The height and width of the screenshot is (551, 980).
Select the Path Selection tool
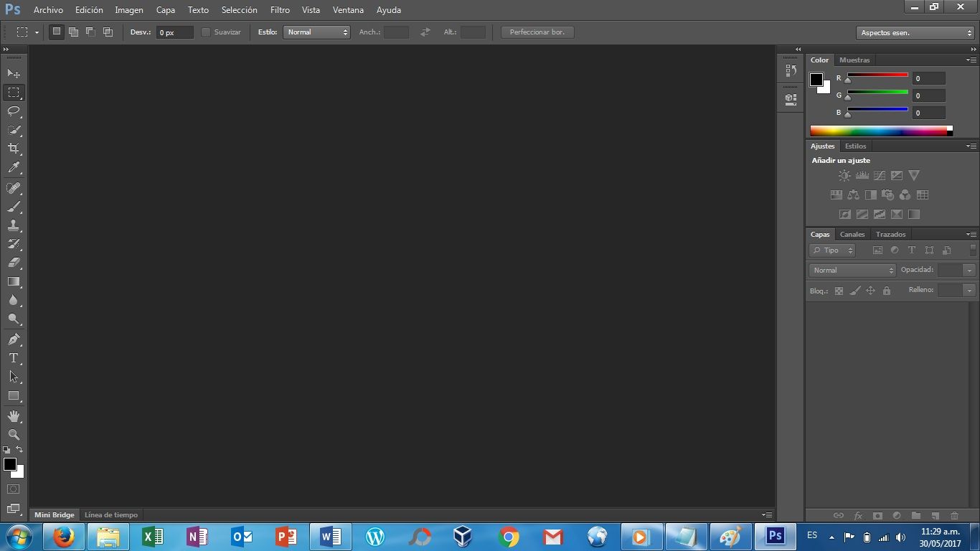[x=14, y=377]
